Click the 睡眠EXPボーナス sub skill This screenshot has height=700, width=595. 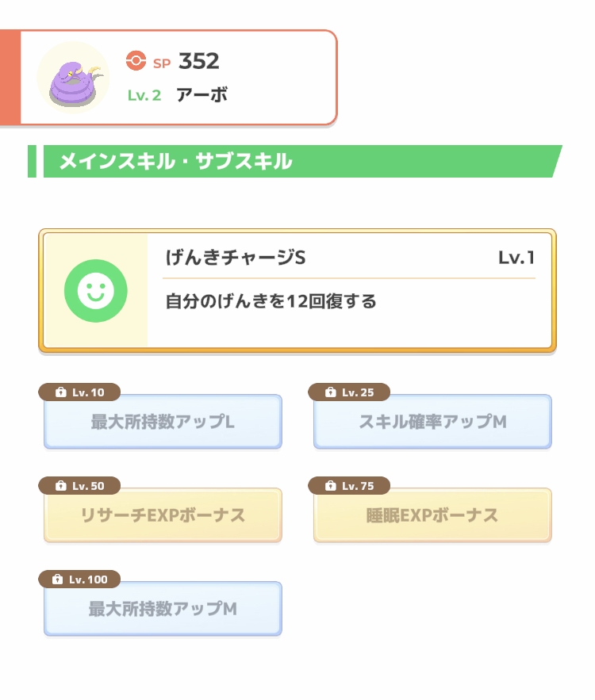point(432,515)
